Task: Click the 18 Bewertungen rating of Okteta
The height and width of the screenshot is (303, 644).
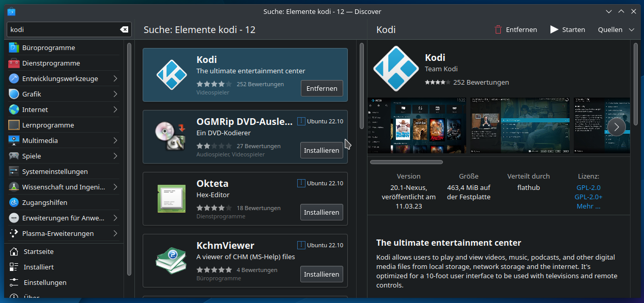Action: [x=258, y=208]
